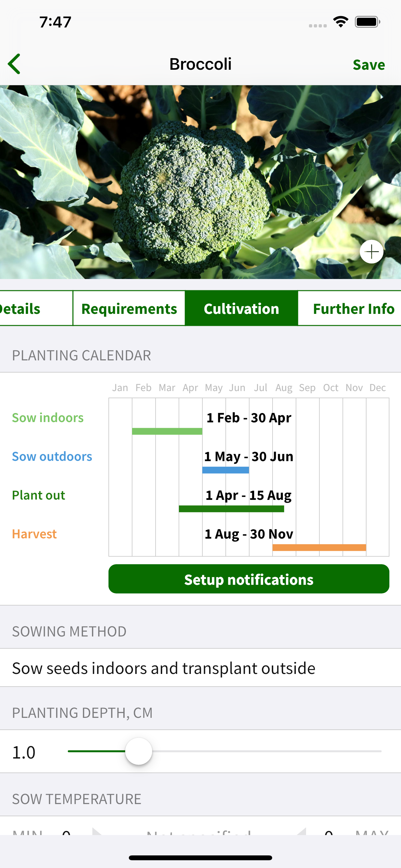This screenshot has height=868, width=401.
Task: Select the Plant out dark green bar
Action: (x=231, y=509)
